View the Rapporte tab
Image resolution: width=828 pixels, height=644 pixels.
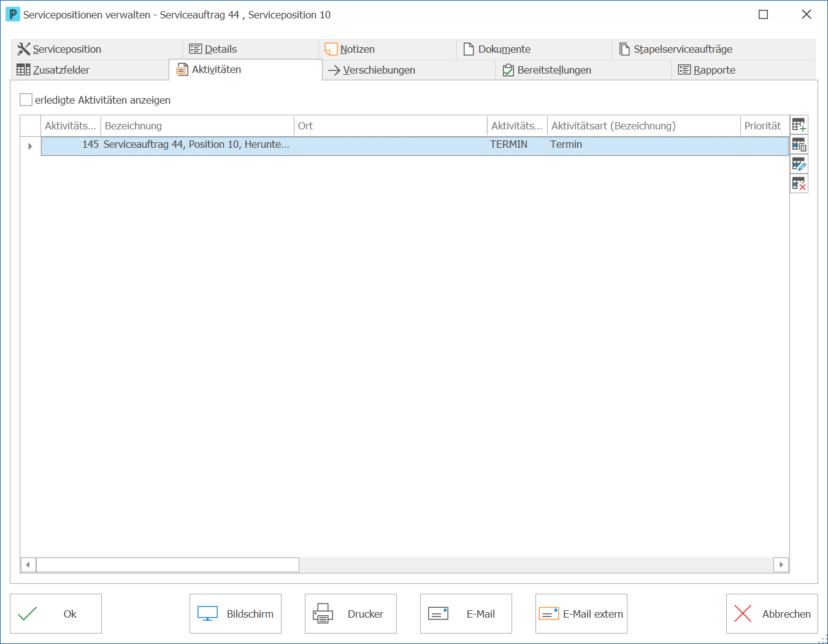[x=743, y=70]
